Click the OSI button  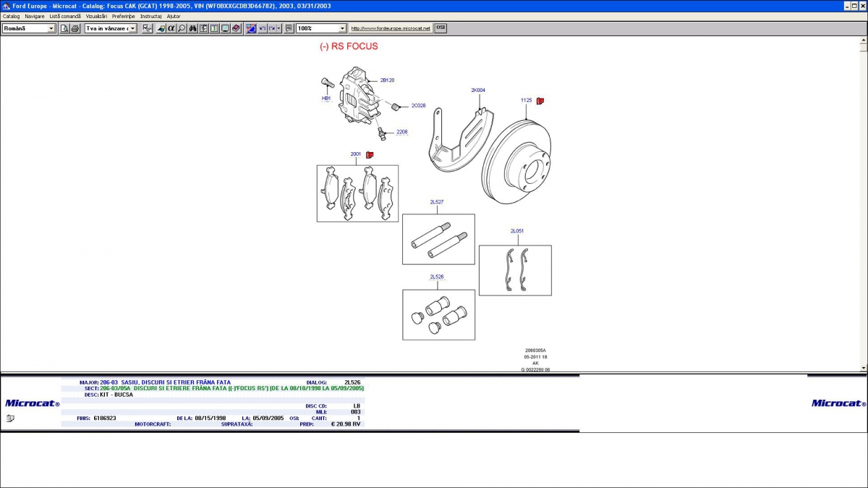coord(441,28)
